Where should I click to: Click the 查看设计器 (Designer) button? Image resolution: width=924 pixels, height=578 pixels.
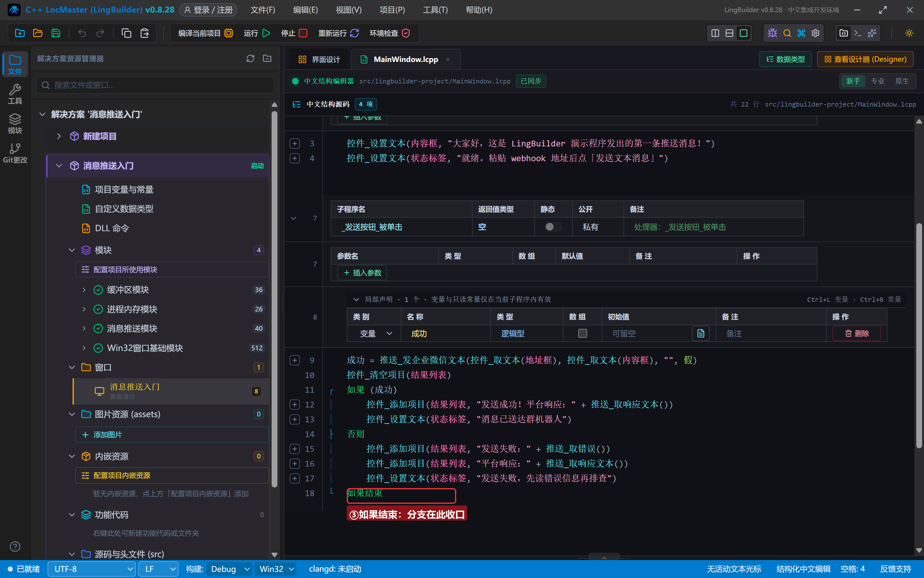coord(865,59)
